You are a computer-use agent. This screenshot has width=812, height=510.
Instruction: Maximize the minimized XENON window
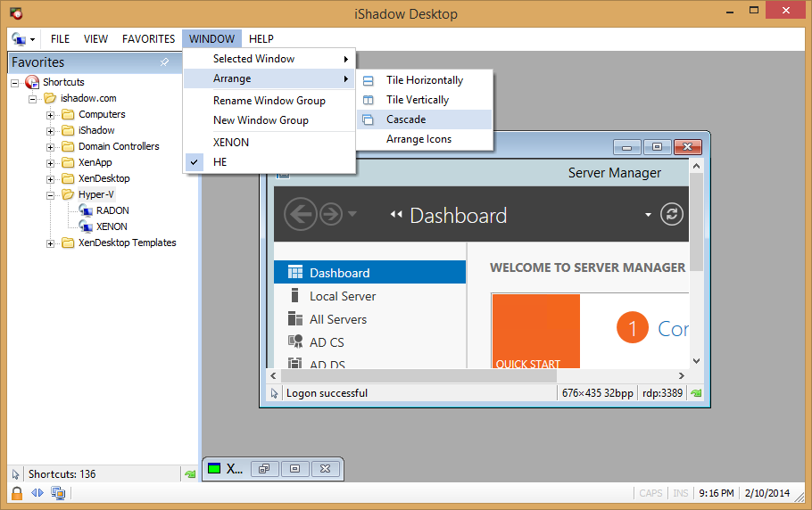click(x=294, y=469)
